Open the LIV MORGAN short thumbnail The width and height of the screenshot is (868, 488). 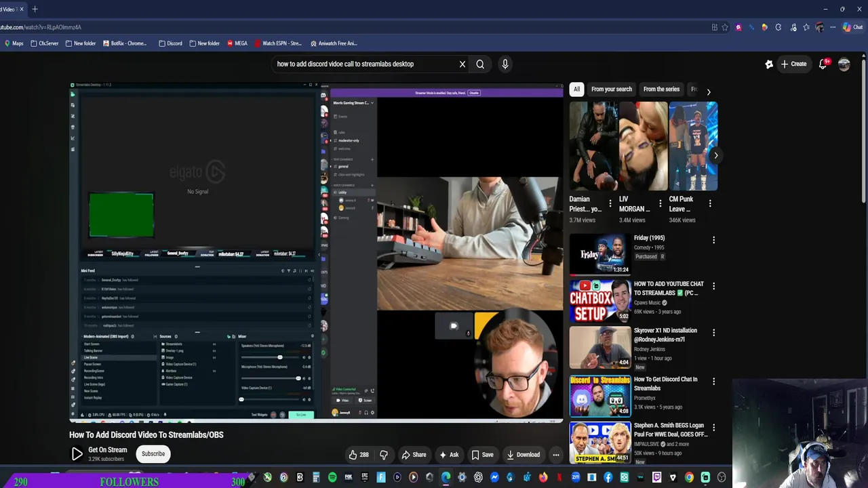(x=644, y=146)
